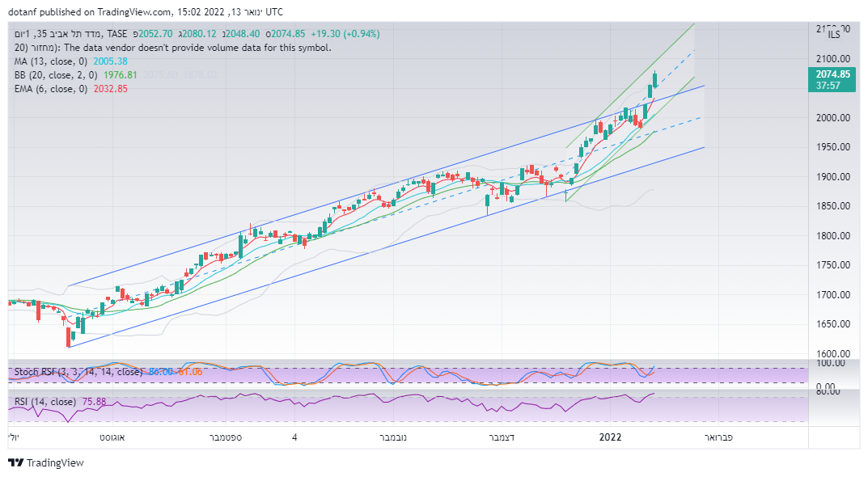Click the current price label 2074.85

(832, 74)
